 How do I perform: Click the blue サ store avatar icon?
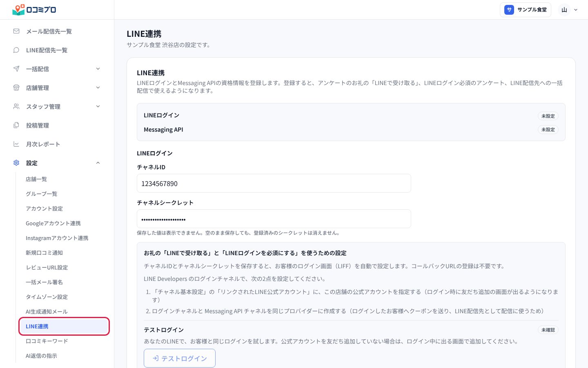click(x=509, y=10)
